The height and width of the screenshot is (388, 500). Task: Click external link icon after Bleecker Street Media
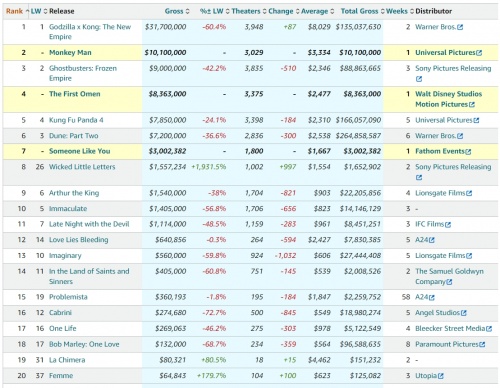click(x=489, y=329)
